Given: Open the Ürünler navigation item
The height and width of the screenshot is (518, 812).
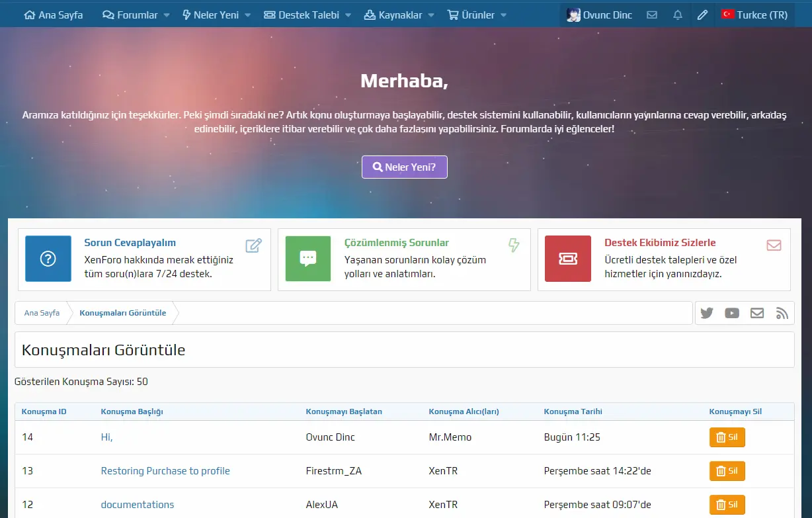Looking at the screenshot, I should coord(471,15).
